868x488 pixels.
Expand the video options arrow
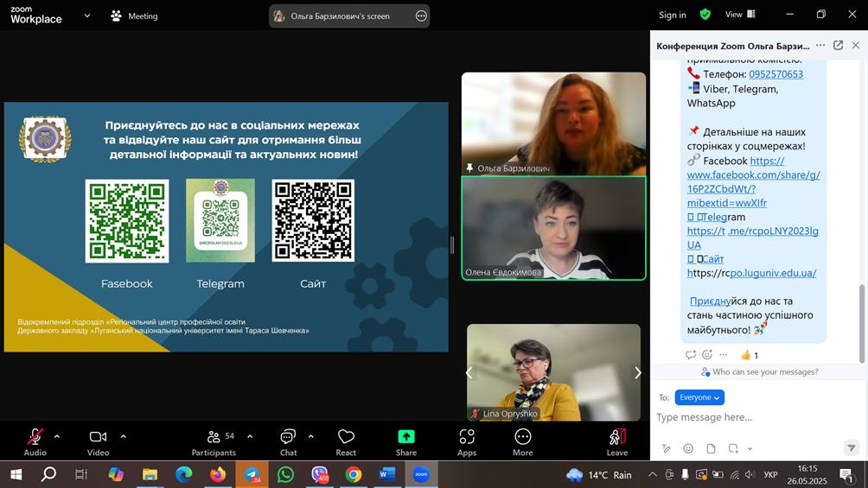click(x=123, y=436)
